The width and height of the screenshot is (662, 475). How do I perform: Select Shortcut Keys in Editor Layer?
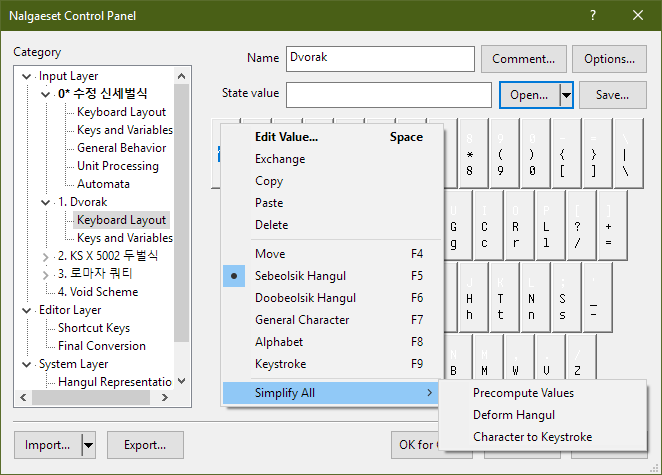pyautogui.click(x=94, y=328)
